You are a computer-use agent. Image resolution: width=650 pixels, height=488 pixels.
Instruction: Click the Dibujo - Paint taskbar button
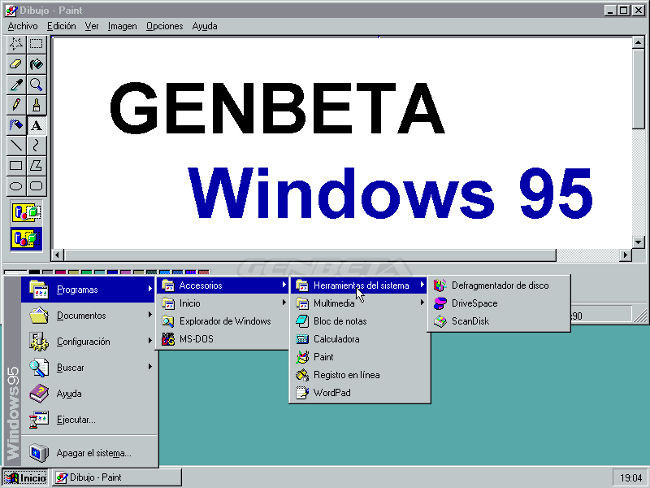click(x=117, y=478)
